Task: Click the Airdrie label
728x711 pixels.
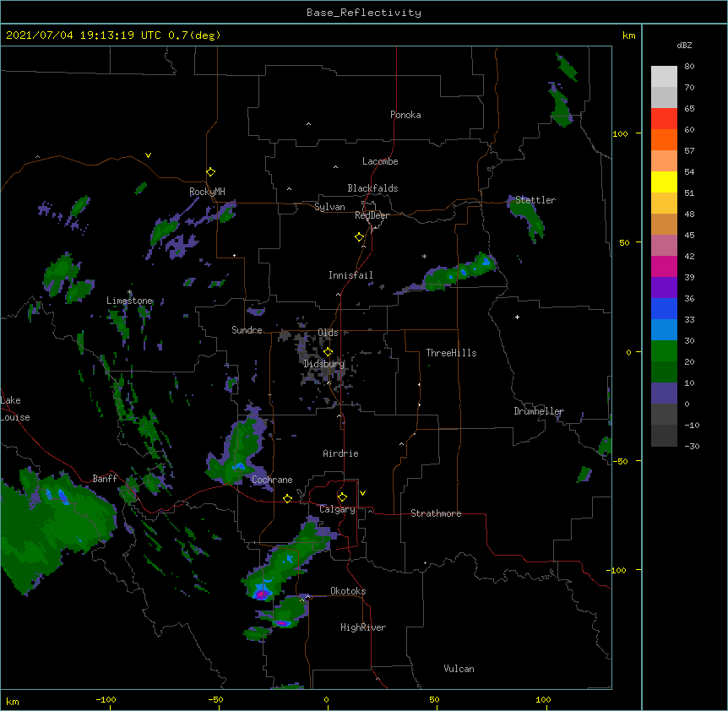Action: point(341,453)
